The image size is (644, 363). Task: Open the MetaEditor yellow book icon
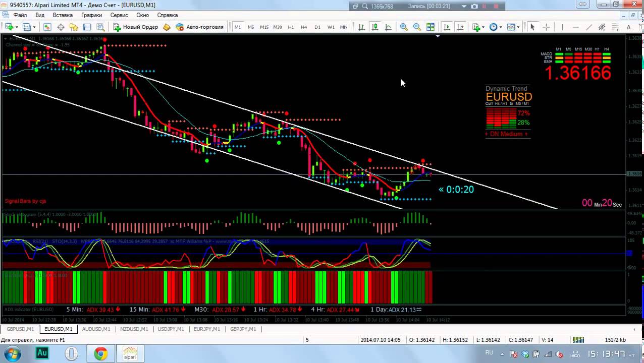167,27
